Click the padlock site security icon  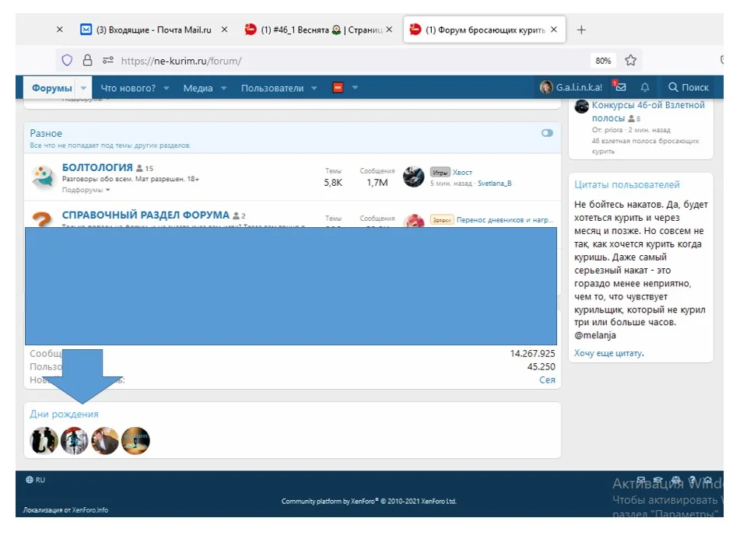tap(88, 60)
